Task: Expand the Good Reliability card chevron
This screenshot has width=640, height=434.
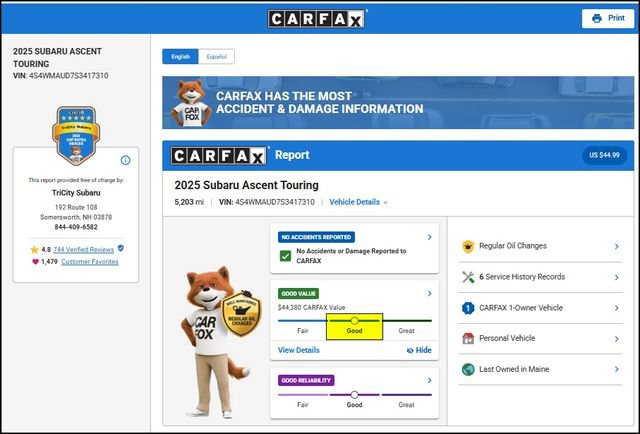Action: pyautogui.click(x=429, y=381)
